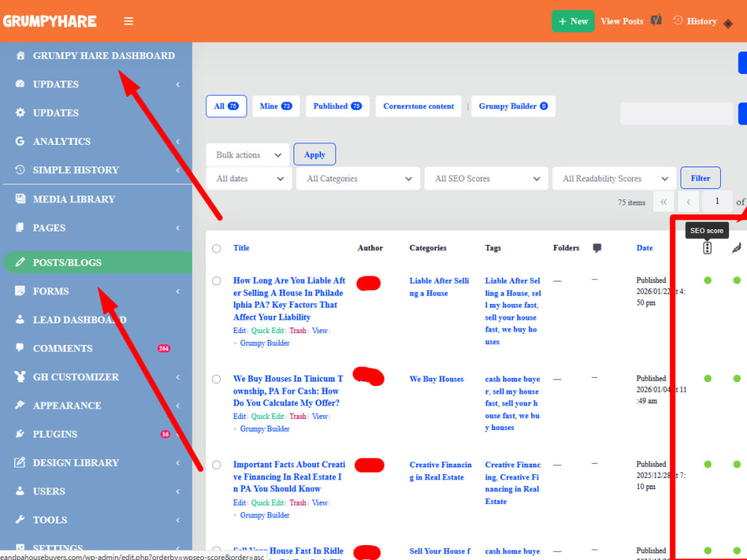Screen dimensions: 747x560
Task: Click the comments column header icon
Action: (597, 248)
